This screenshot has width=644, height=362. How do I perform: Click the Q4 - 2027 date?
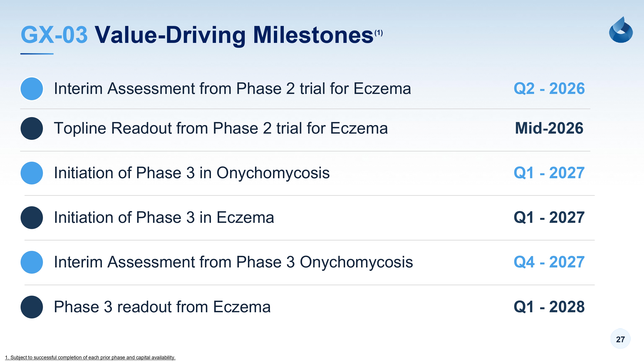549,262
